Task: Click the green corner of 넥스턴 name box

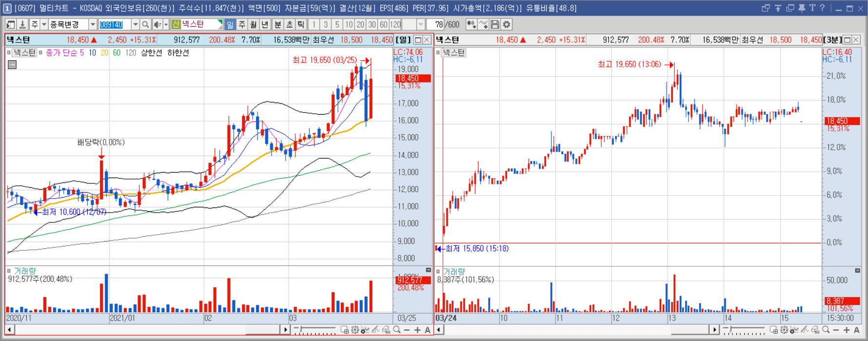Action: (220, 22)
